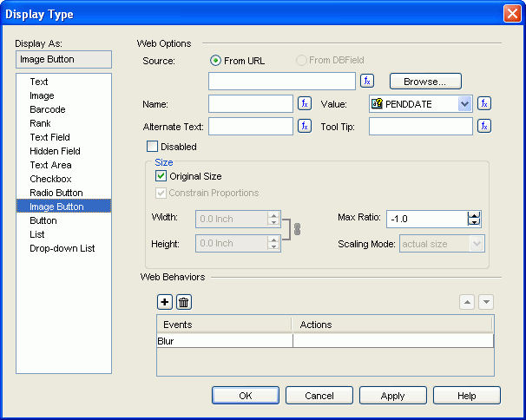Click the Width value field
The height and width of the screenshot is (420, 526).
(232, 219)
